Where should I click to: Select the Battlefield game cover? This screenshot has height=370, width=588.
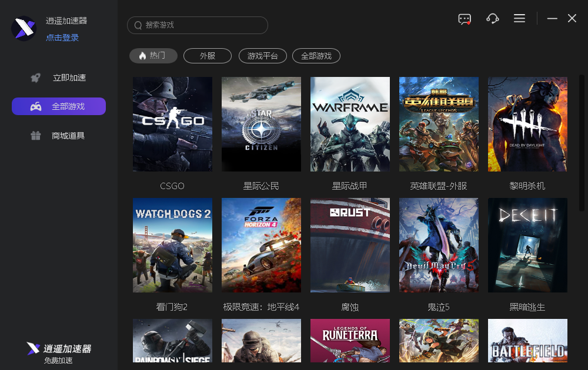[x=527, y=341]
